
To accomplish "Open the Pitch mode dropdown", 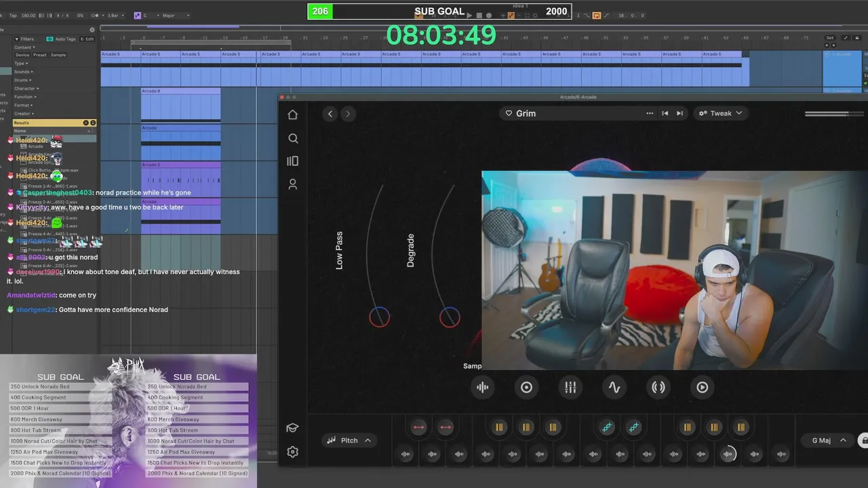I will 349,441.
